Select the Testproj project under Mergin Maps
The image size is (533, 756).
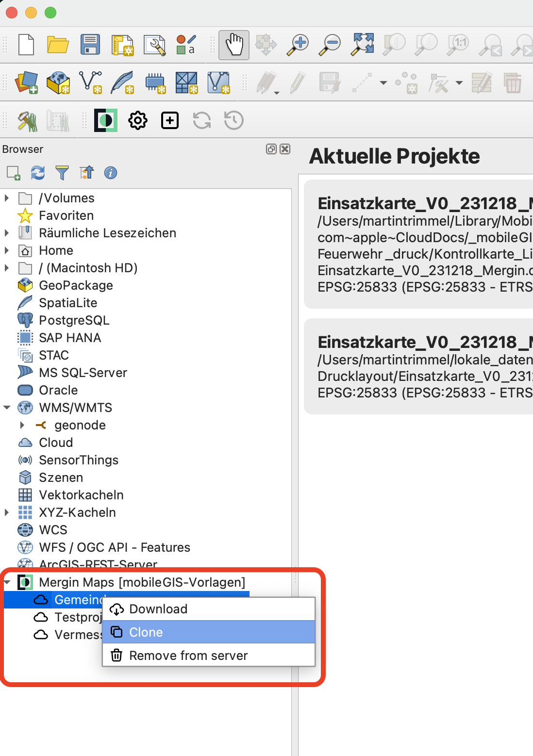(x=78, y=617)
